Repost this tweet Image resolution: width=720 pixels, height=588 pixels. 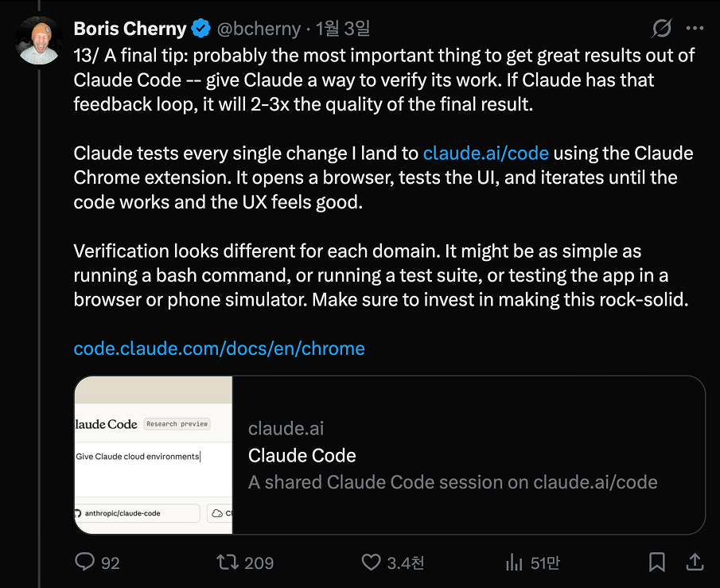tap(225, 563)
